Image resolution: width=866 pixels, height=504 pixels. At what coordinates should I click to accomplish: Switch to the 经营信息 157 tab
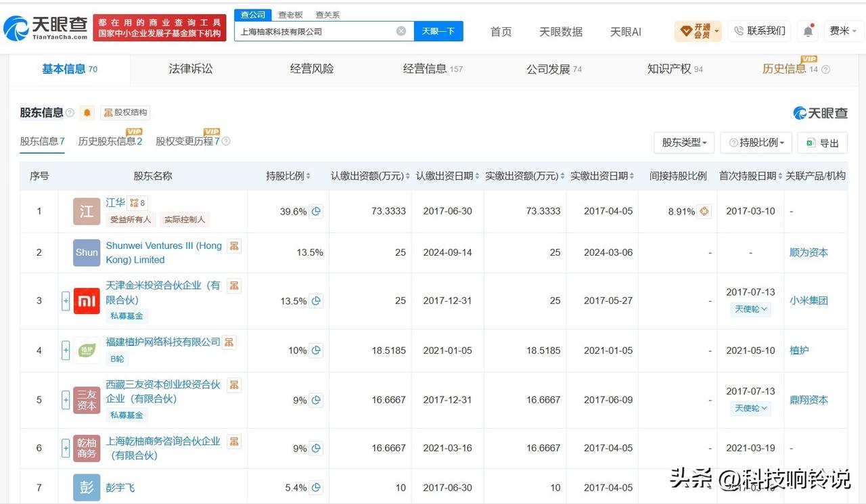coord(433,69)
